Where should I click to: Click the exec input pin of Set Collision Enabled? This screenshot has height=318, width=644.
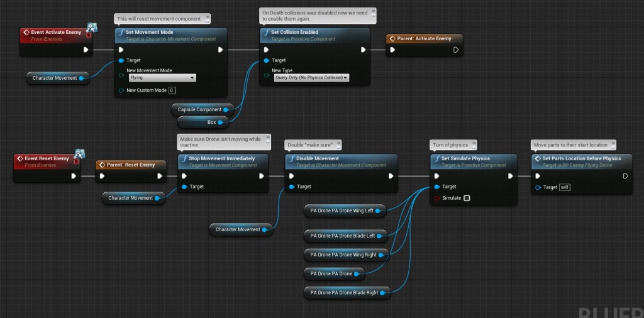[266, 50]
